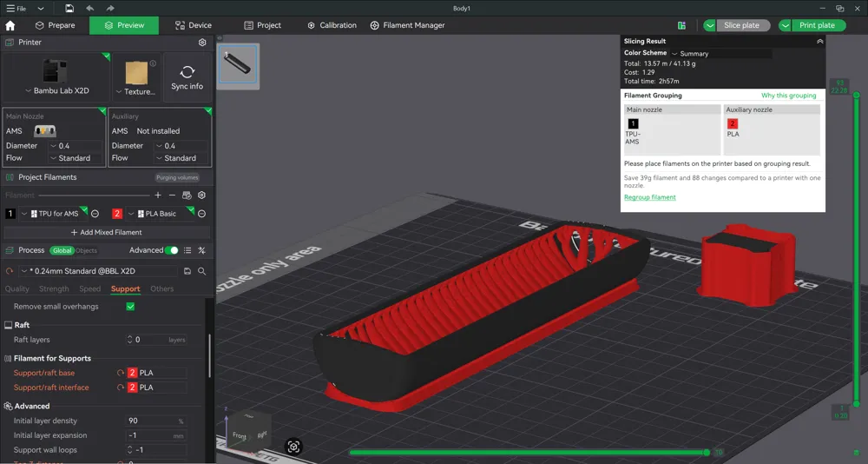The height and width of the screenshot is (464, 868).
Task: Click Add Mixed Filament button
Action: 107,232
